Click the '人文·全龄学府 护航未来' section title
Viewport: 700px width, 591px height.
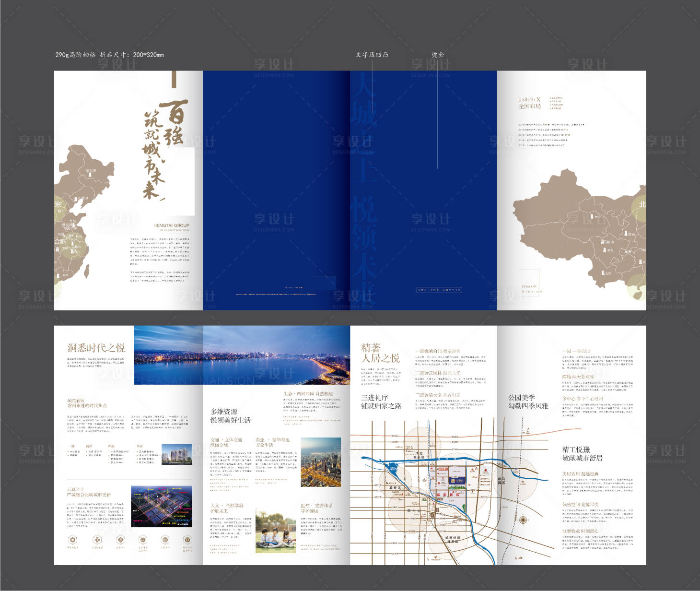point(226,508)
